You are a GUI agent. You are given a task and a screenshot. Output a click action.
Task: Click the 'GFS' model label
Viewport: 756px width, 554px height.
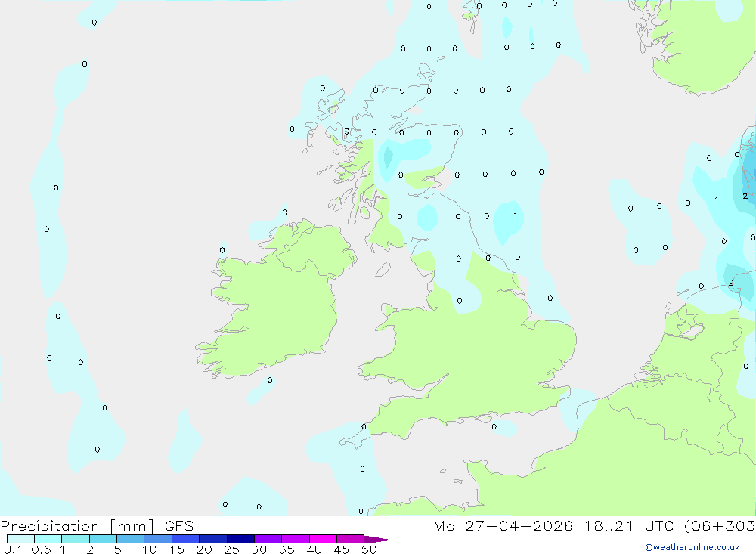click(x=179, y=526)
